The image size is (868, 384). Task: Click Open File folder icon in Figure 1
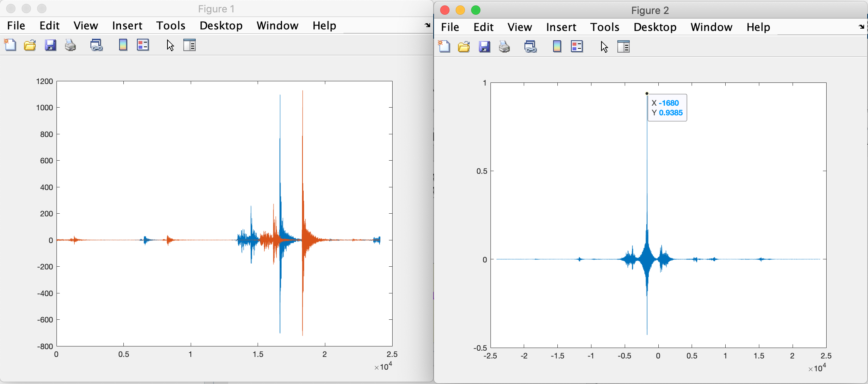pyautogui.click(x=30, y=45)
